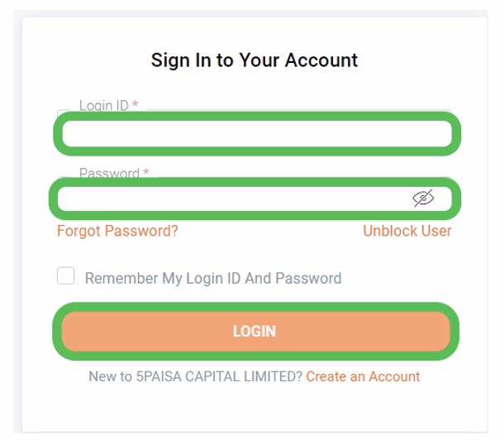Tick the box left of Remember My Login
The image size is (504, 440).
coord(65,277)
